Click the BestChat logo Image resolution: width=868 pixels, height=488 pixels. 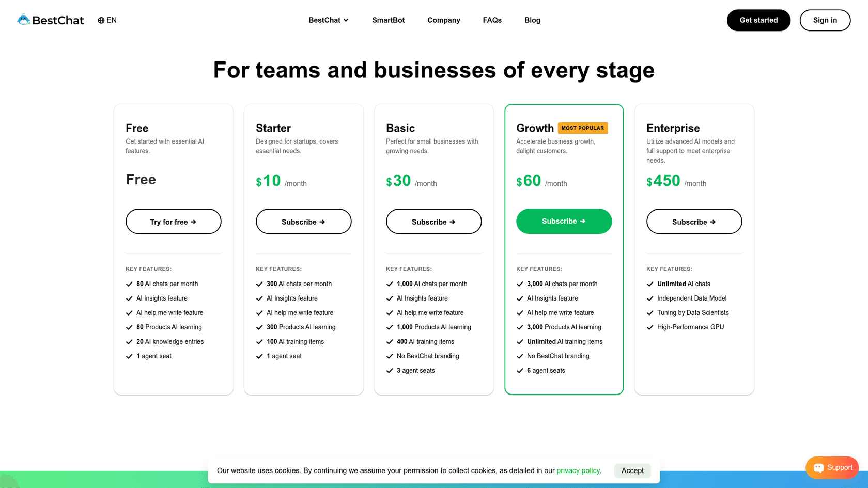[50, 20]
